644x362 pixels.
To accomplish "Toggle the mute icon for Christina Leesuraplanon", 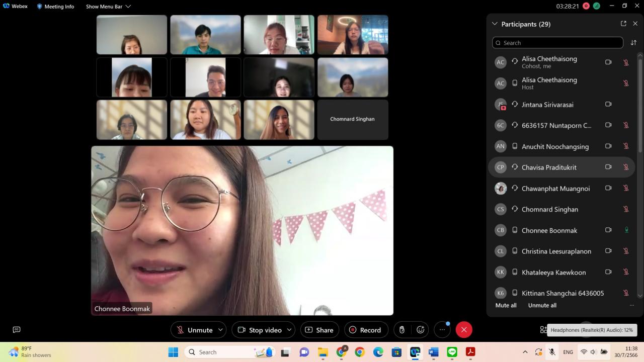I will (x=626, y=251).
